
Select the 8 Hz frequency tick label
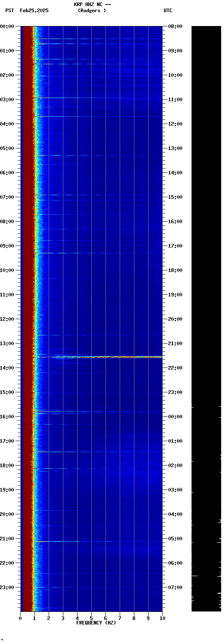(x=134, y=618)
